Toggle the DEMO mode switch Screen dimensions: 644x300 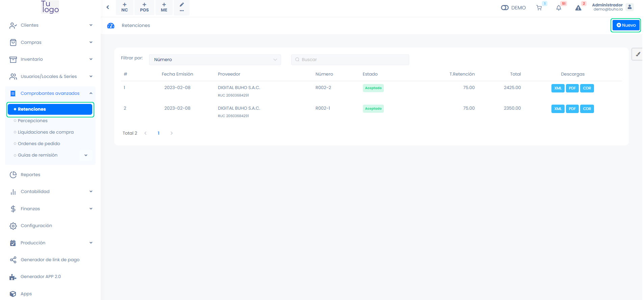(x=505, y=8)
